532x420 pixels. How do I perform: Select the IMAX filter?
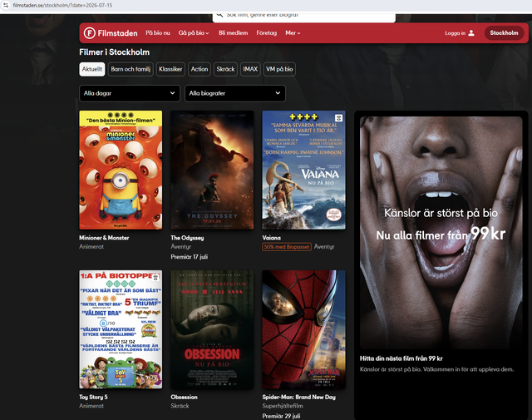pos(250,69)
